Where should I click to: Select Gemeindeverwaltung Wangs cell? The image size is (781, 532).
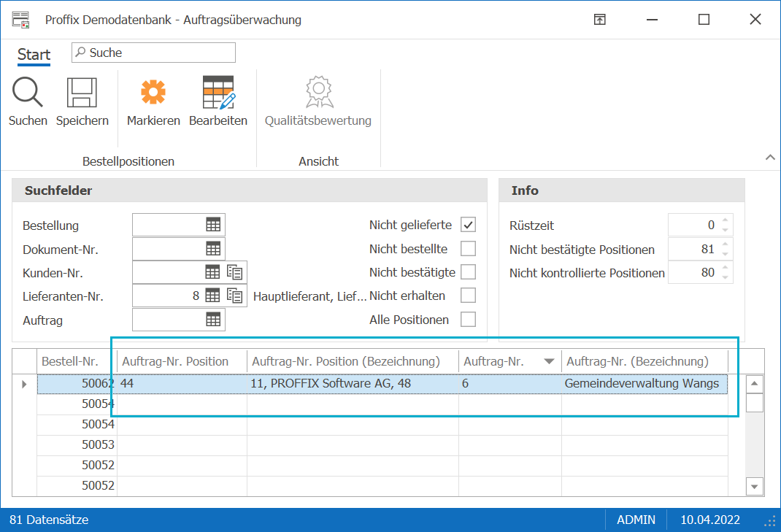click(645, 384)
